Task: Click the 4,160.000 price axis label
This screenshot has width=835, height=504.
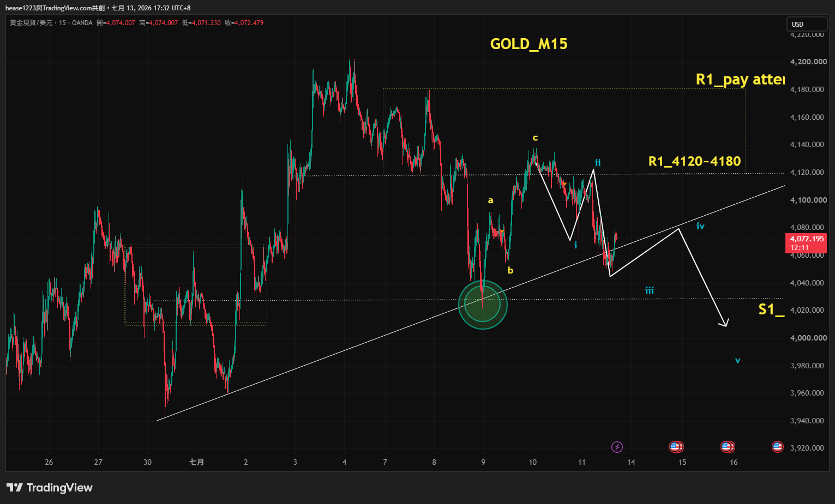Action: 807,117
